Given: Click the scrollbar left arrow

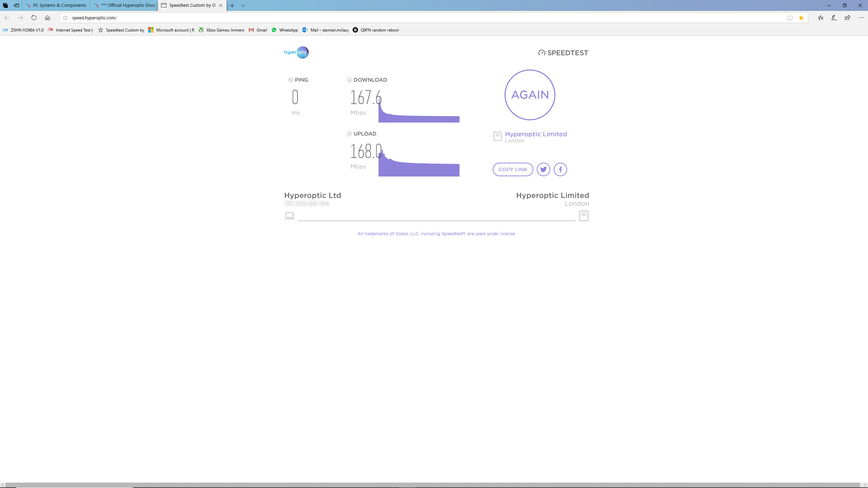Looking at the screenshot, I should pos(3,485).
